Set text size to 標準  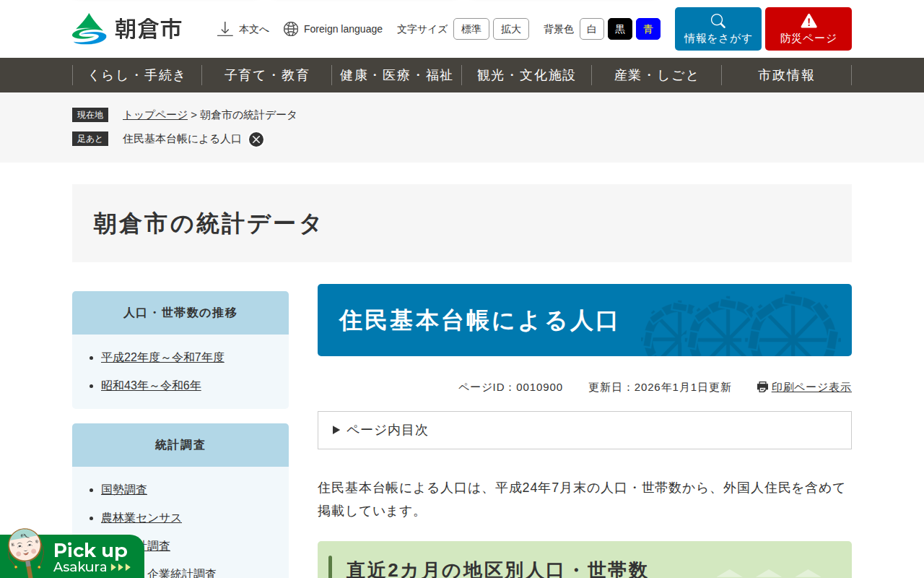[x=471, y=29]
